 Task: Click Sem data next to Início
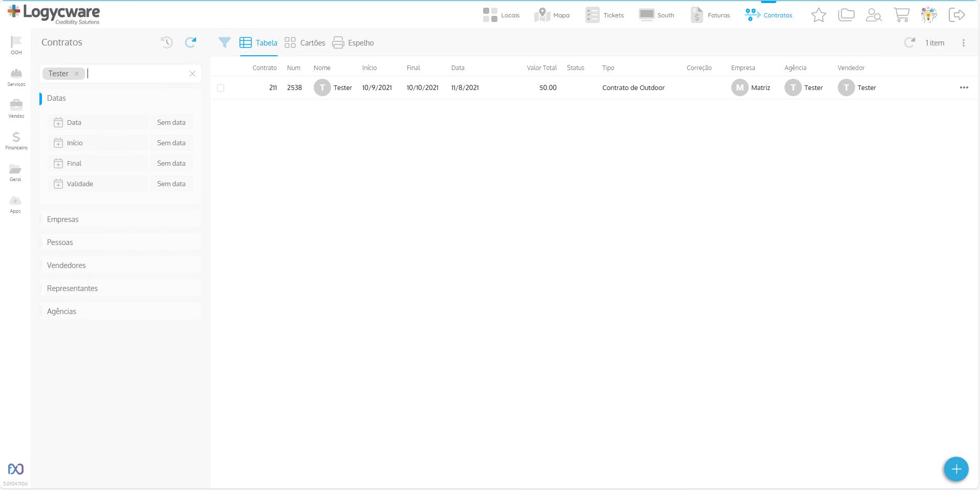point(171,143)
